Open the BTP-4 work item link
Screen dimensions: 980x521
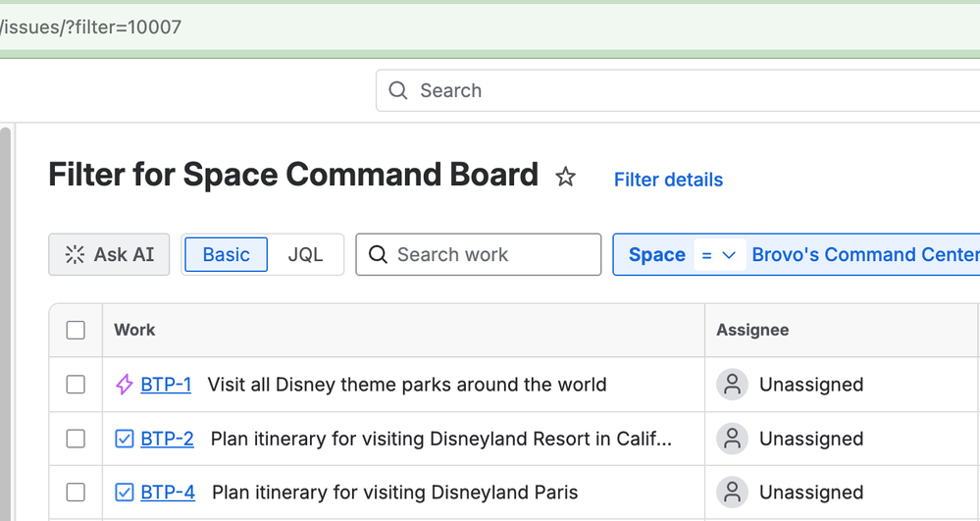tap(168, 493)
